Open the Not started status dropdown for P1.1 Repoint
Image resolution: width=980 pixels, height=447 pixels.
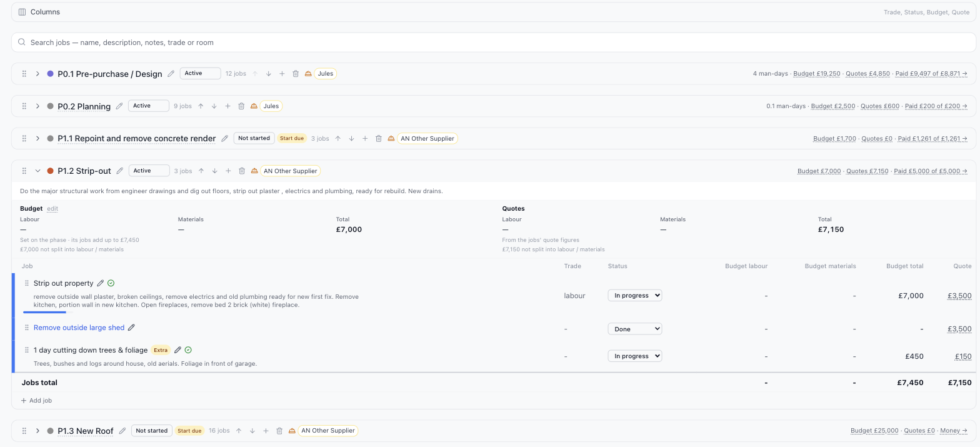click(x=254, y=138)
